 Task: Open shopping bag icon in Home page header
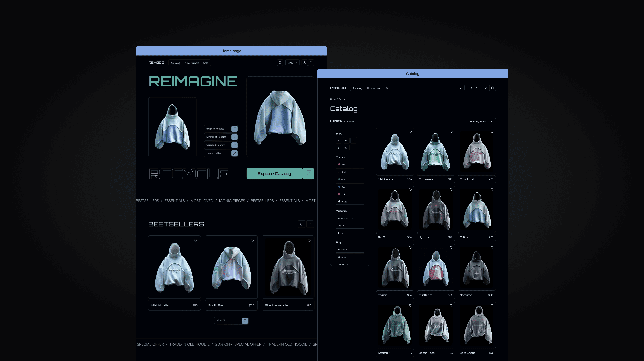[311, 63]
